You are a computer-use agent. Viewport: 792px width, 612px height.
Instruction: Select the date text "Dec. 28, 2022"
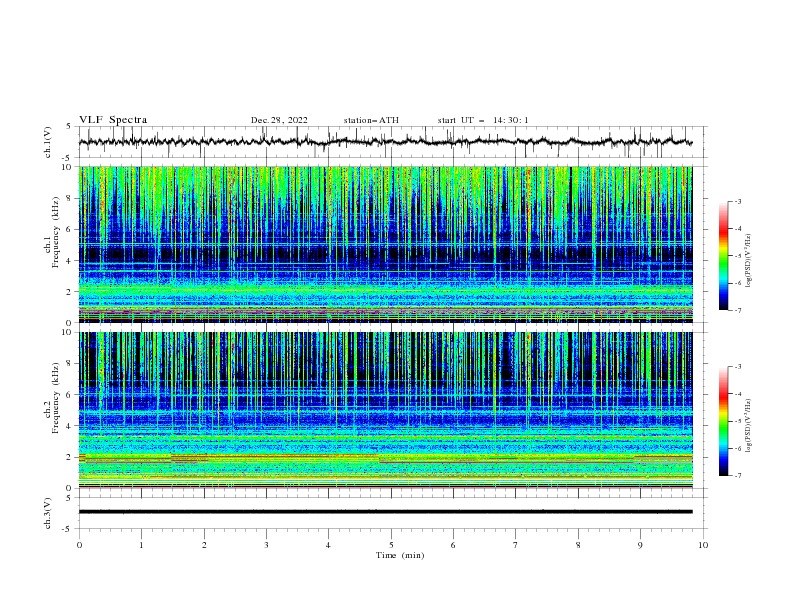(x=279, y=120)
